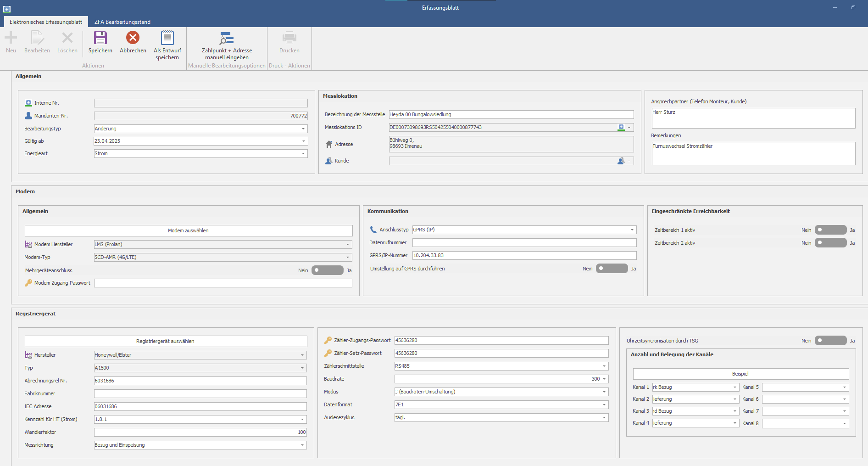Image resolution: width=868 pixels, height=466 pixels.
Task: Click the Messlokations ID add icon
Action: click(621, 127)
